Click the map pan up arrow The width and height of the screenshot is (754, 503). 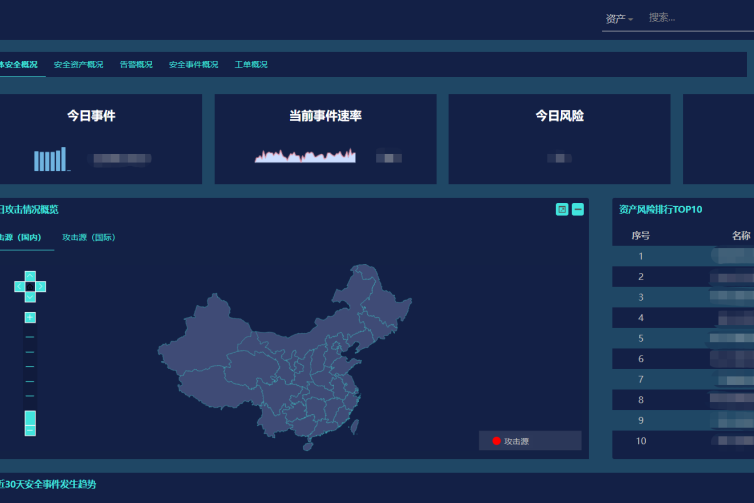[30, 275]
